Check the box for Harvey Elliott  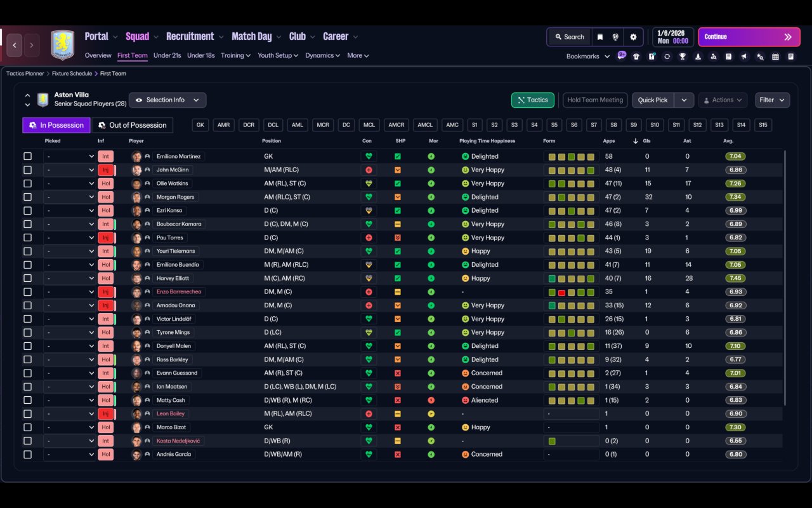pos(27,278)
